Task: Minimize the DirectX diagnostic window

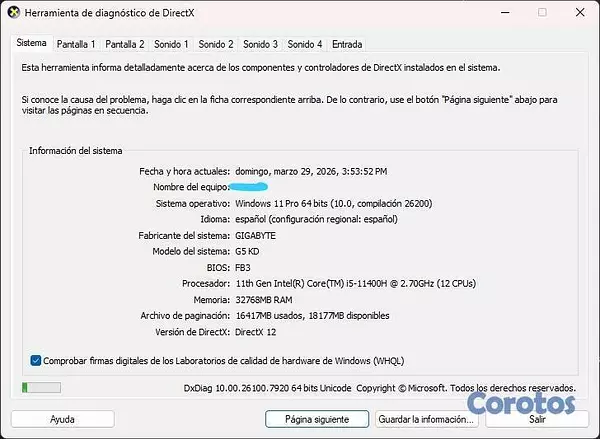Action: tap(505, 12)
